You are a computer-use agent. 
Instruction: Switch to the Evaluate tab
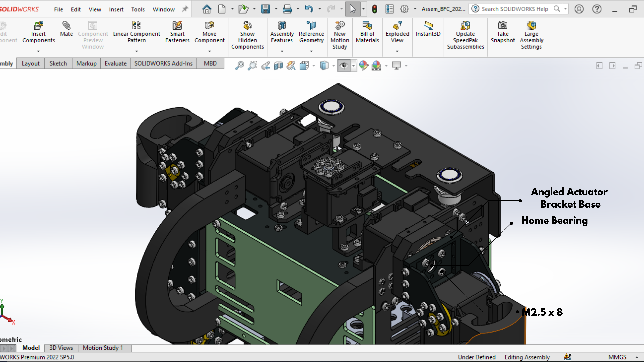115,63
